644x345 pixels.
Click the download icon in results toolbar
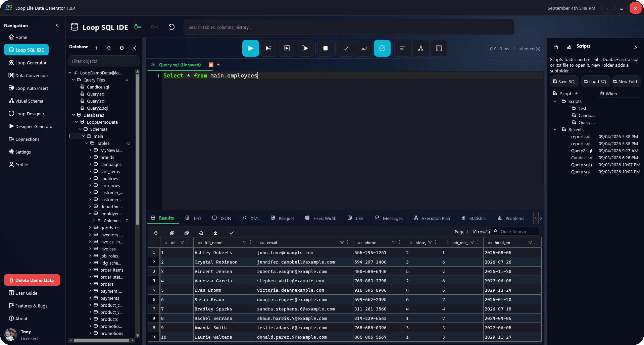[215, 233]
